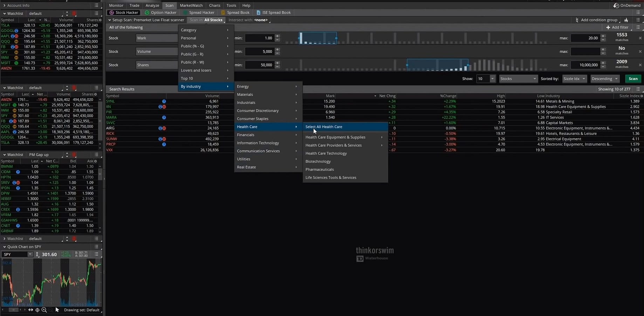Select Biotechnology from the Health Care submenu
Screen dimensions: 644x316
pyautogui.click(x=318, y=161)
